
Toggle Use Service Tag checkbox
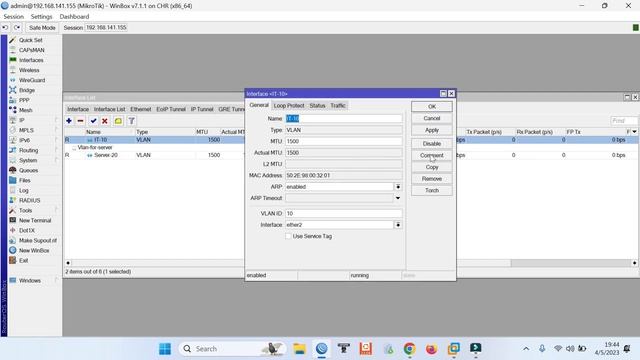288,236
